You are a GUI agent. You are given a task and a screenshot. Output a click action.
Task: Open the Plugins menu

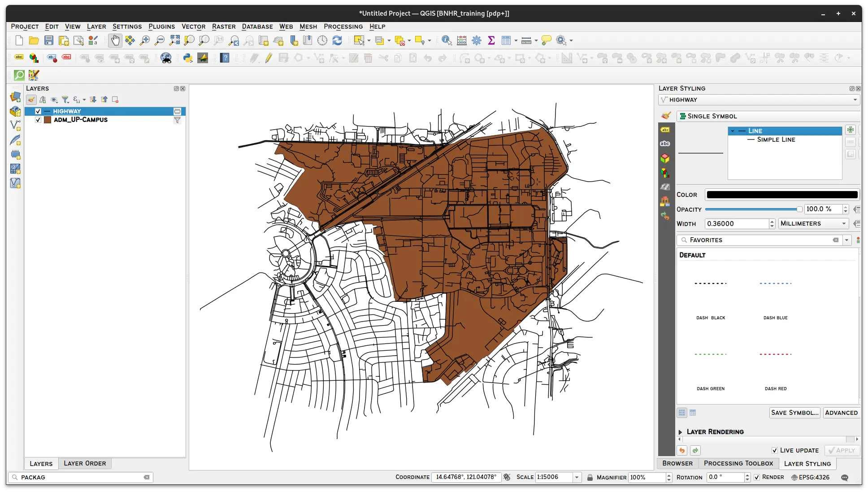[161, 26]
